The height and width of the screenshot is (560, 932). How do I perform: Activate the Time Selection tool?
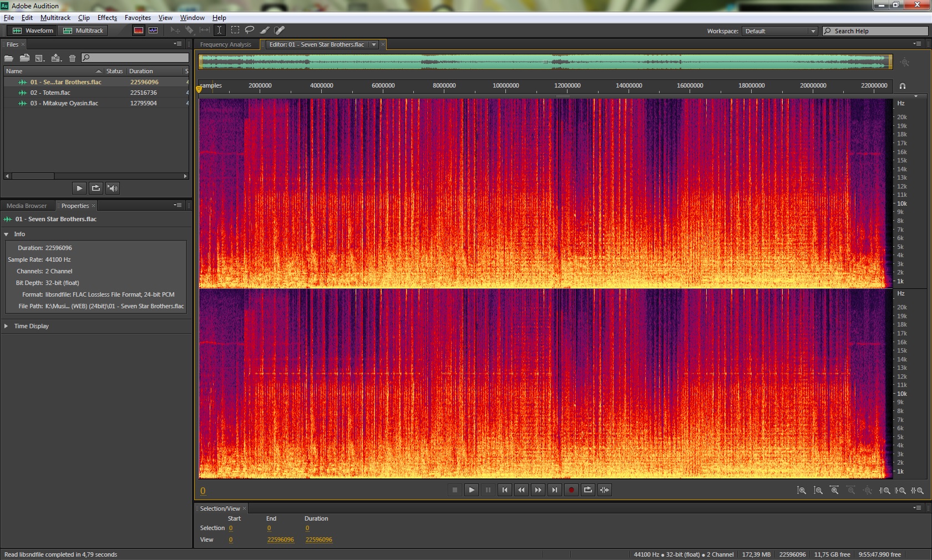[220, 30]
